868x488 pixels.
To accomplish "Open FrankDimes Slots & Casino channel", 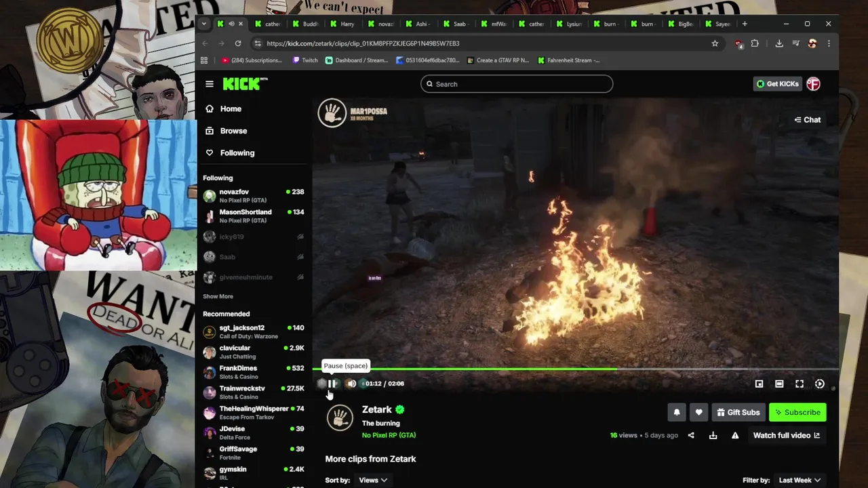I will 254,372.
